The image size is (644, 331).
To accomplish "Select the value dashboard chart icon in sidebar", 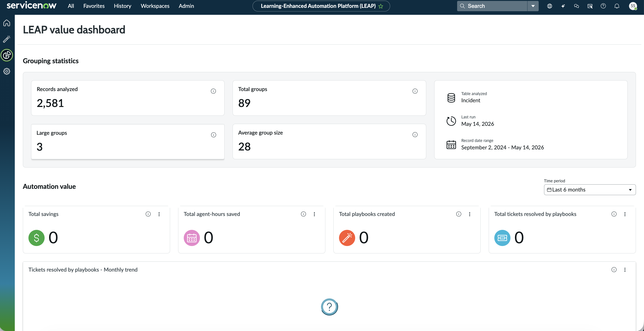I will click(x=7, y=55).
